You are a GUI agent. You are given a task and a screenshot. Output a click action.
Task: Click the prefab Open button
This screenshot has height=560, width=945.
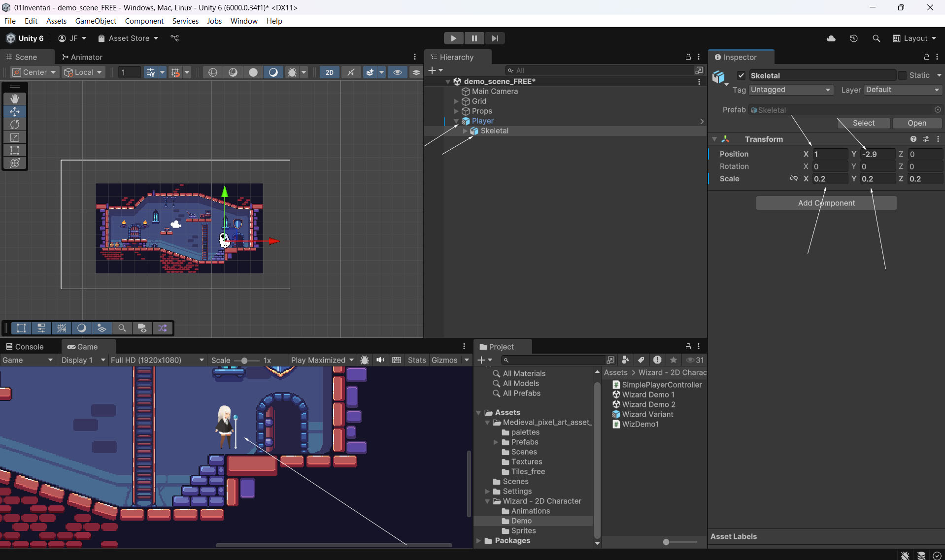[x=916, y=123]
